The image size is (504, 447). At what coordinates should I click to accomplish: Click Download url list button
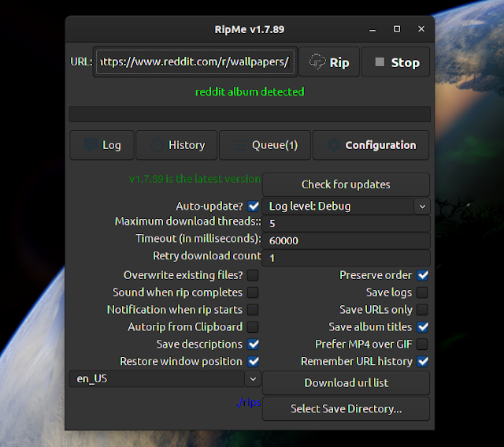click(346, 383)
